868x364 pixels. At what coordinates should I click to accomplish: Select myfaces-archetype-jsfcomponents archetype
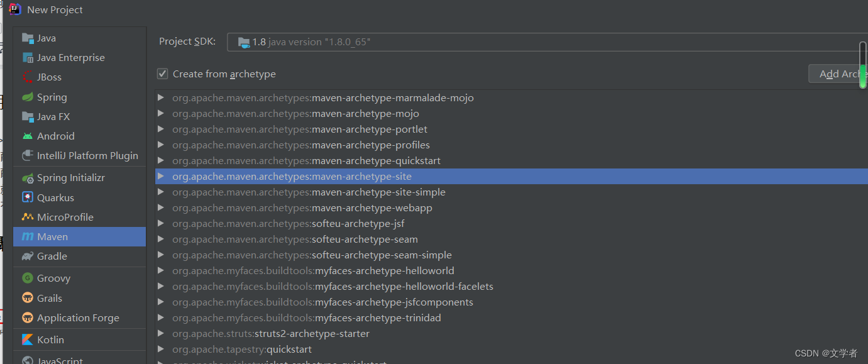[x=511, y=302]
